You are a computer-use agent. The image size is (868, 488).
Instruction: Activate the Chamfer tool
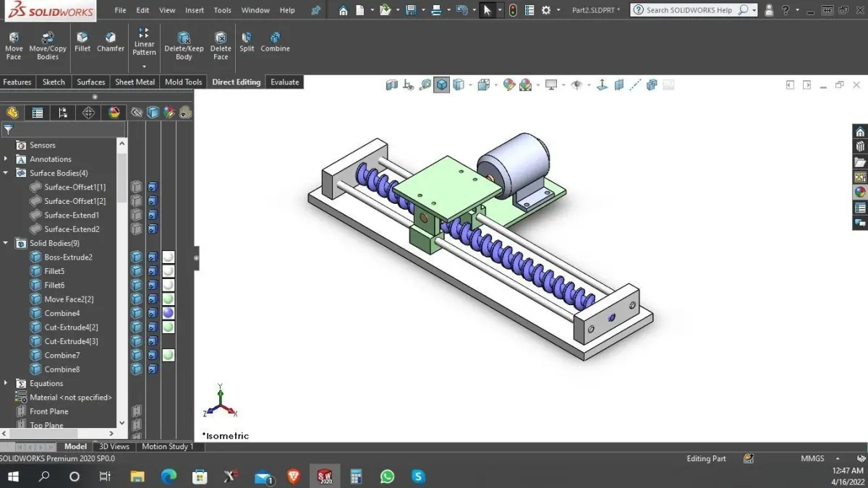click(x=110, y=42)
